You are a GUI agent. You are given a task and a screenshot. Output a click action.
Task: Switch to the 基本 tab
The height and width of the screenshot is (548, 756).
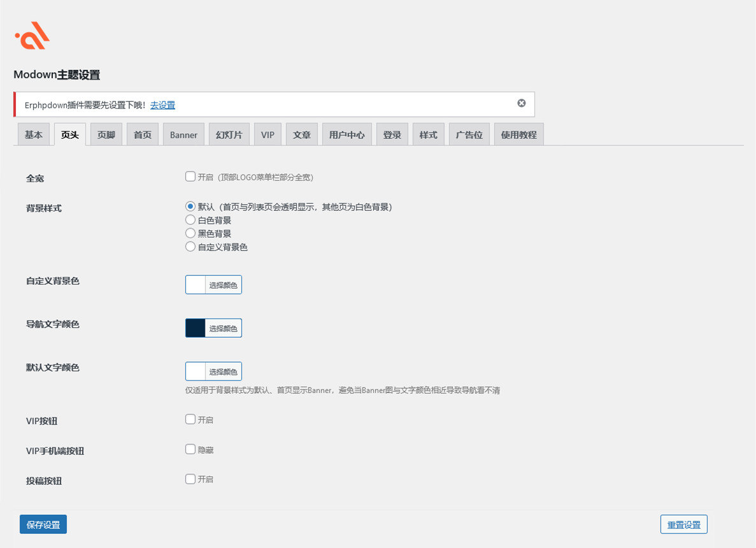click(x=34, y=134)
